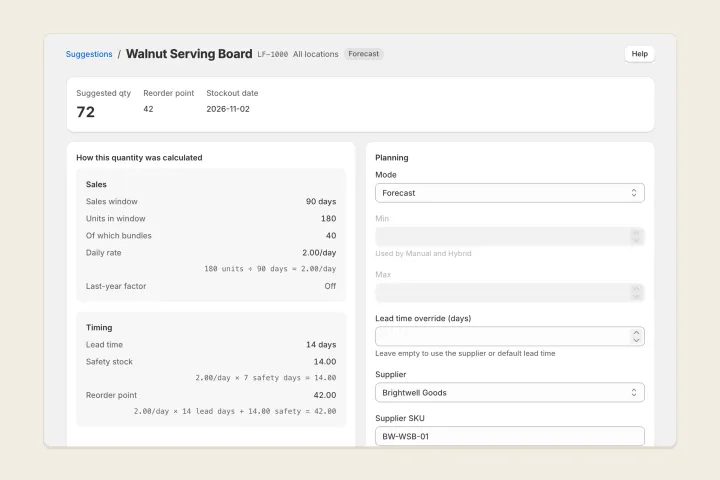Click the Lead time value 14 days
The height and width of the screenshot is (480, 720).
pos(321,344)
